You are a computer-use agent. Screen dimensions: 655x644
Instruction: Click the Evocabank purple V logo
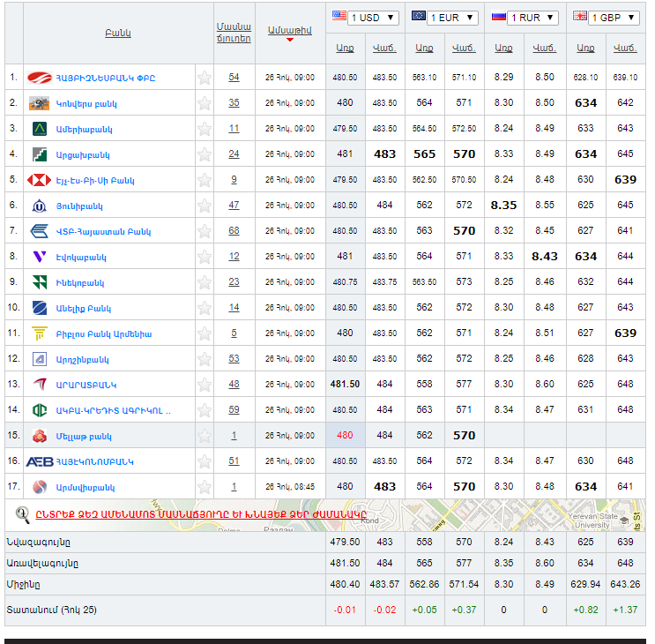click(x=40, y=257)
